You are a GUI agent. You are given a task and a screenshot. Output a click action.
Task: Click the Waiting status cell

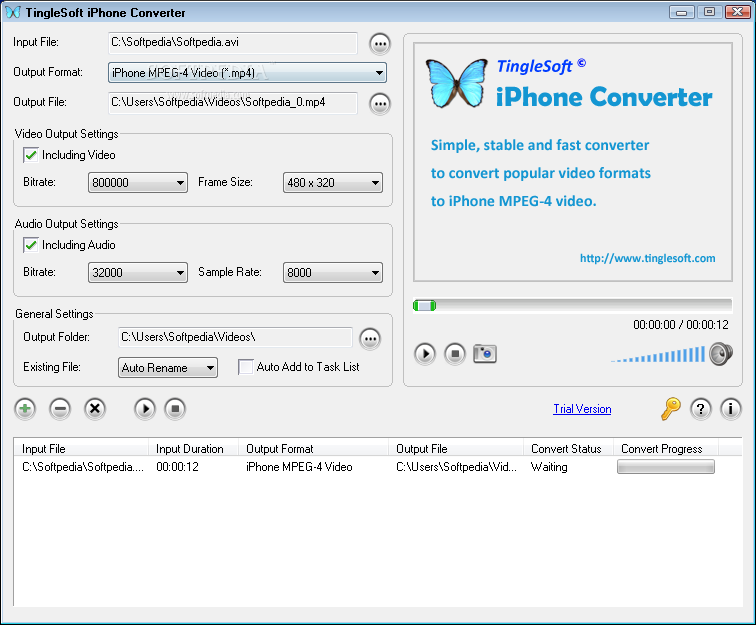pyautogui.click(x=549, y=467)
